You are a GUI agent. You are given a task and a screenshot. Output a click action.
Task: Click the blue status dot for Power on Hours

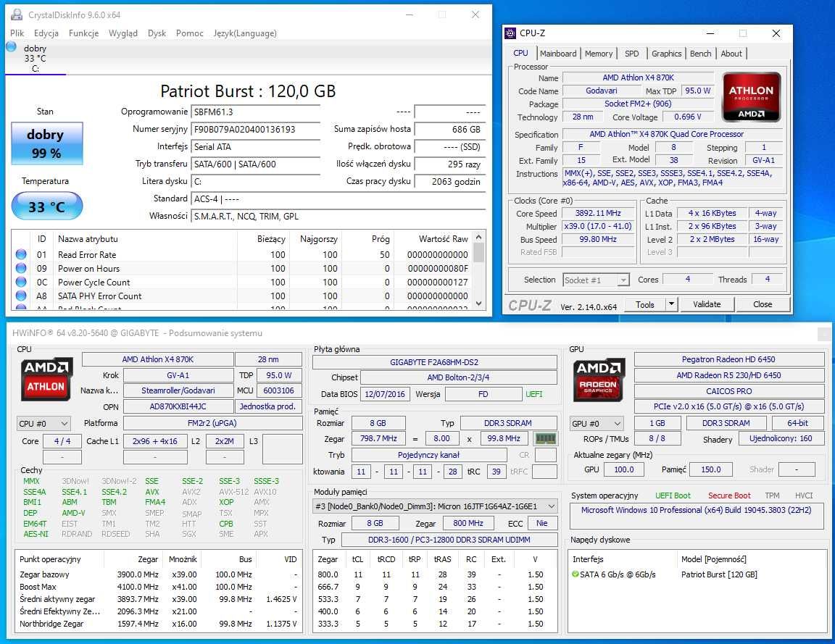point(21,268)
